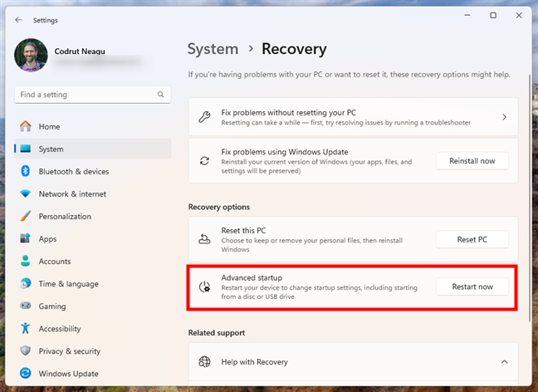Select System in the sidebar
The image size is (538, 392).
pyautogui.click(x=93, y=149)
